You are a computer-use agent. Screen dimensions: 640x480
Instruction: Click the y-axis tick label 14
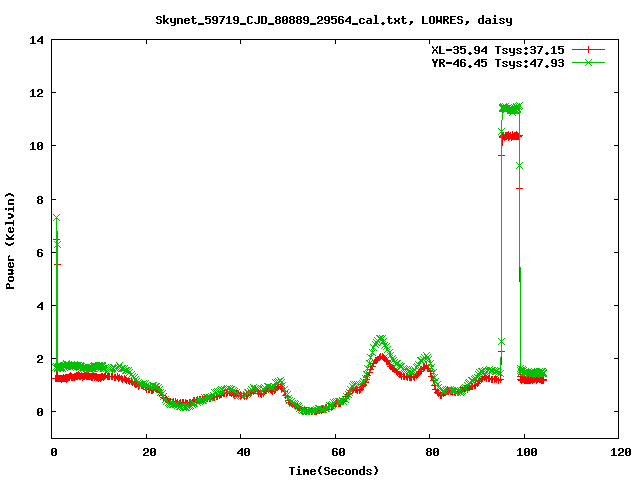click(36, 40)
